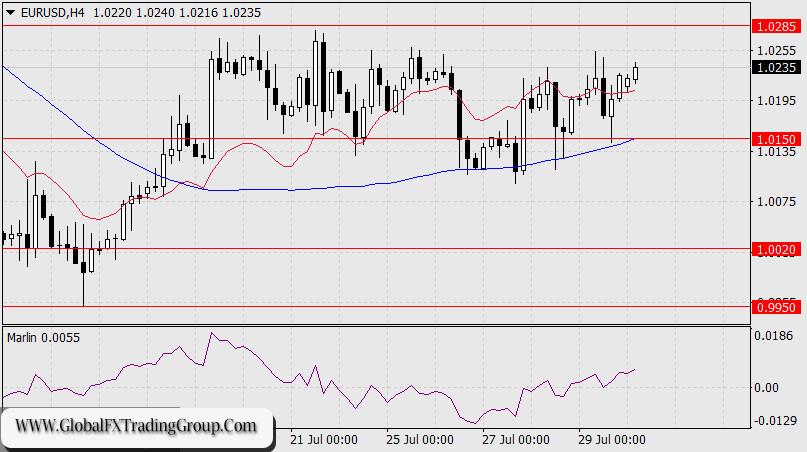807x452 pixels.
Task: Click the 27 Jul 00:00 time label
Action: tap(516, 440)
